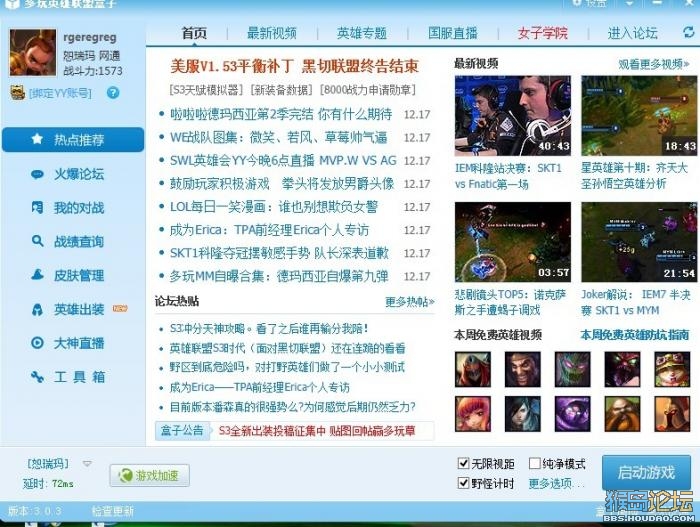Screen dimensions: 700x527
Task: Toggle the 无限视距 checkbox
Action: point(463,463)
